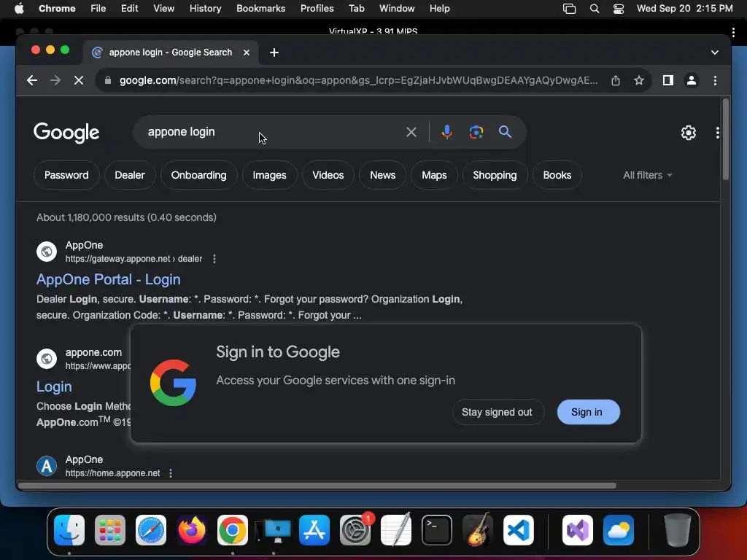Filter results by Onboarding chip
747x560 pixels.
coord(198,175)
